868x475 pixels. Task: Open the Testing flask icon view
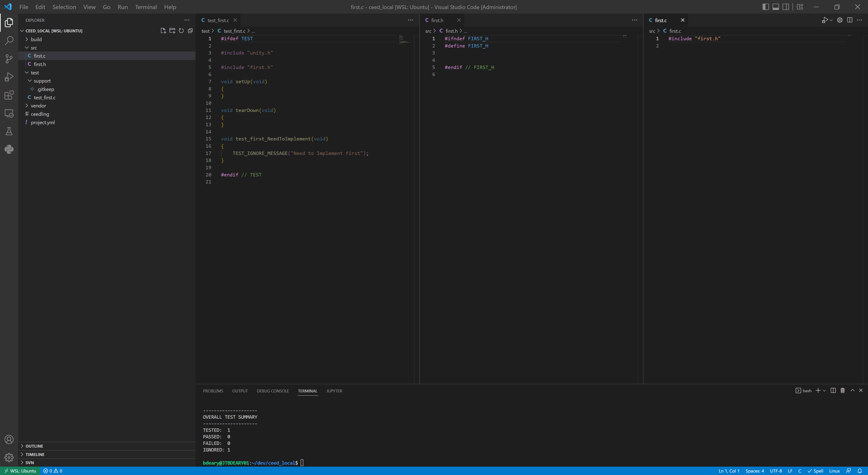pos(9,131)
